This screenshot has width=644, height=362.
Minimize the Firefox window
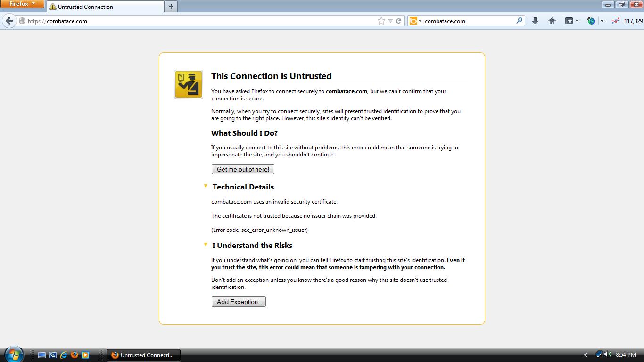(608, 4)
